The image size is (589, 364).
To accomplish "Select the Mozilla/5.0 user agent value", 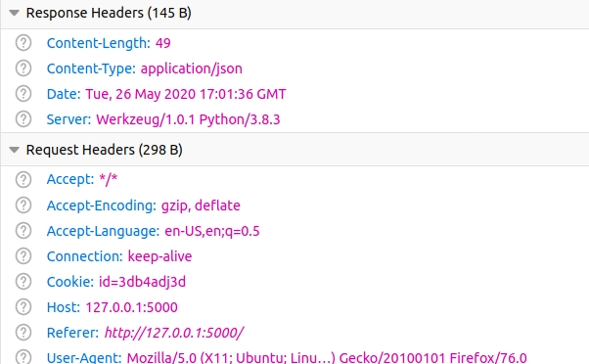I will (x=327, y=357).
